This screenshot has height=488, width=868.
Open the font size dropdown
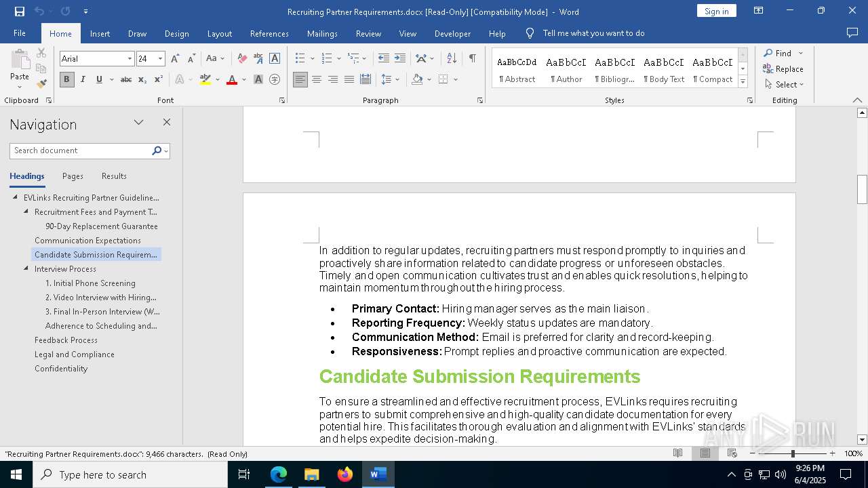pos(160,59)
